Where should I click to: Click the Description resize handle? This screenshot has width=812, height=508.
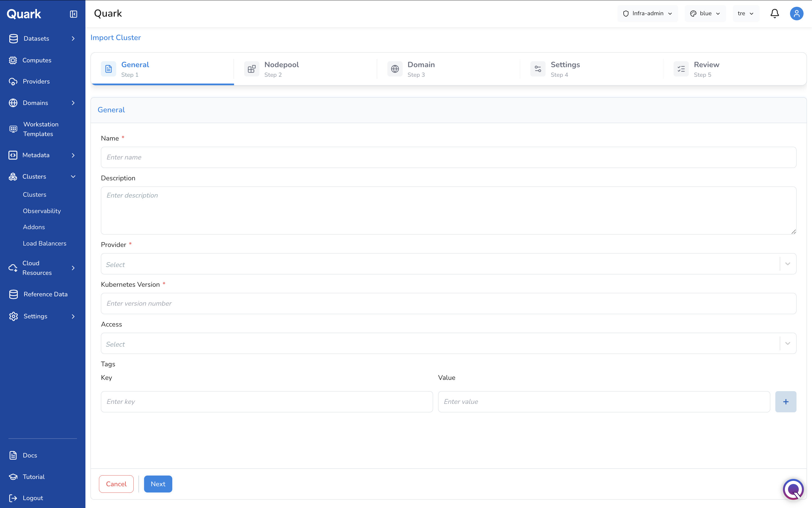(x=793, y=231)
